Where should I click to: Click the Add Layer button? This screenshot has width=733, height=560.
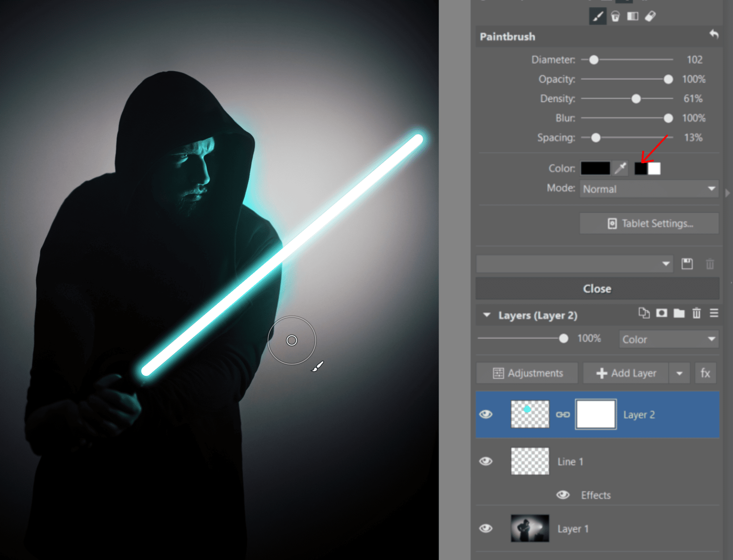626,373
